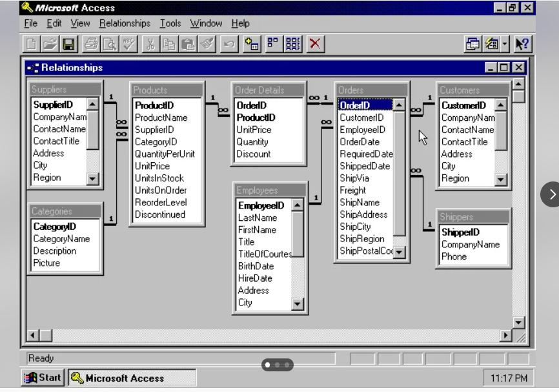Open the Relationships menu
The height and width of the screenshot is (392, 559).
pyautogui.click(x=125, y=23)
